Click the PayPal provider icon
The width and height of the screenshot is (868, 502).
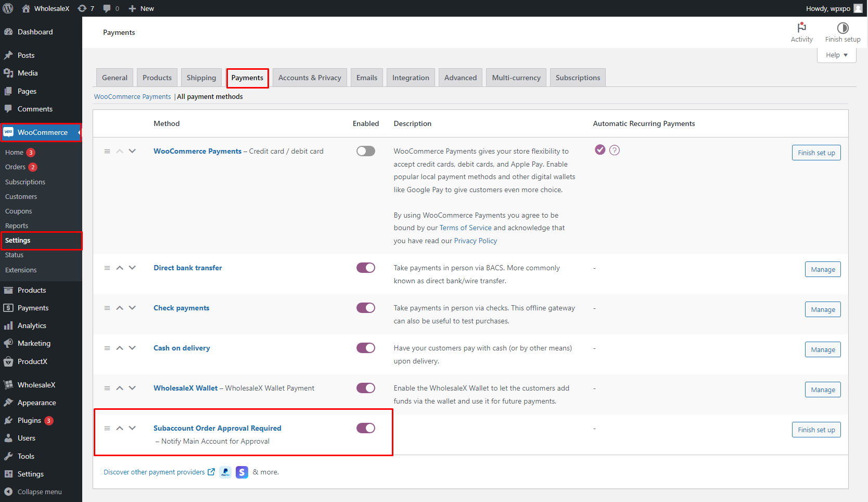click(x=225, y=472)
